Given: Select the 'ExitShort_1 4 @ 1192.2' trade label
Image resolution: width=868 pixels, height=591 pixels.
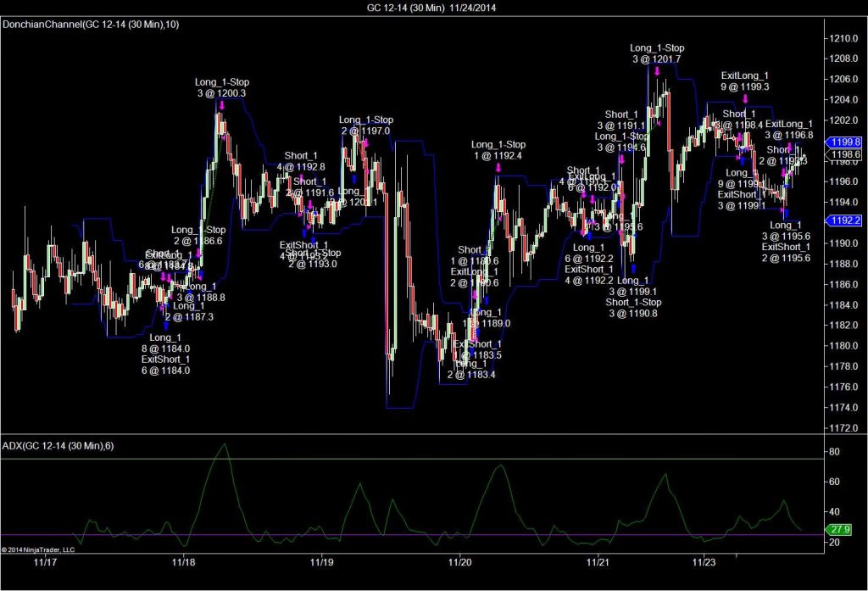Looking at the screenshot, I should pos(589,275).
